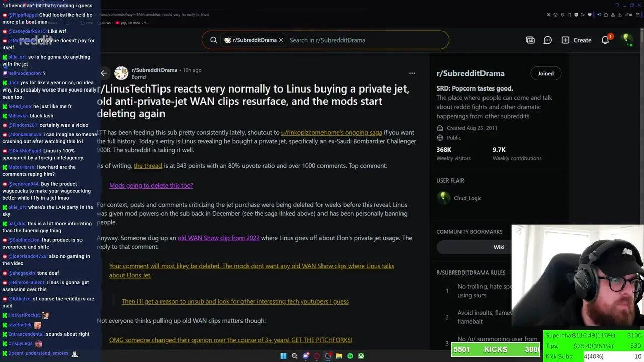
Task: Click the search magnifier icon in search bar
Action: (x=214, y=40)
